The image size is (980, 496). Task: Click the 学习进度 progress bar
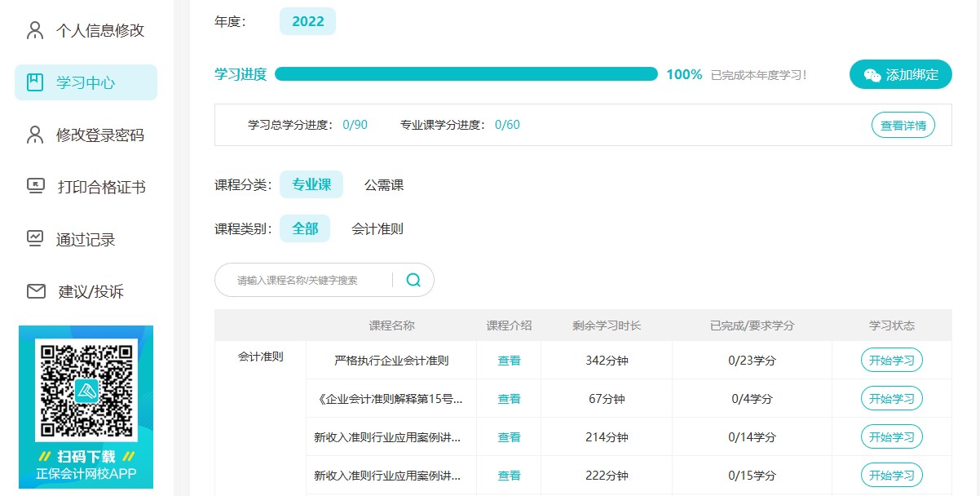click(x=466, y=74)
